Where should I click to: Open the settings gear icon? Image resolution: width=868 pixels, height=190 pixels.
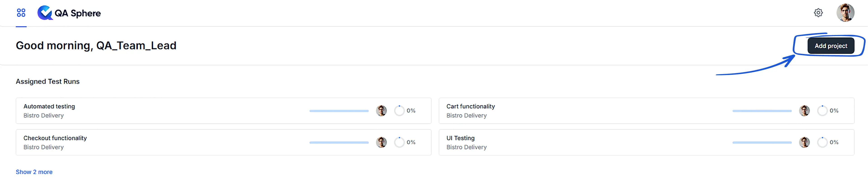pos(818,13)
